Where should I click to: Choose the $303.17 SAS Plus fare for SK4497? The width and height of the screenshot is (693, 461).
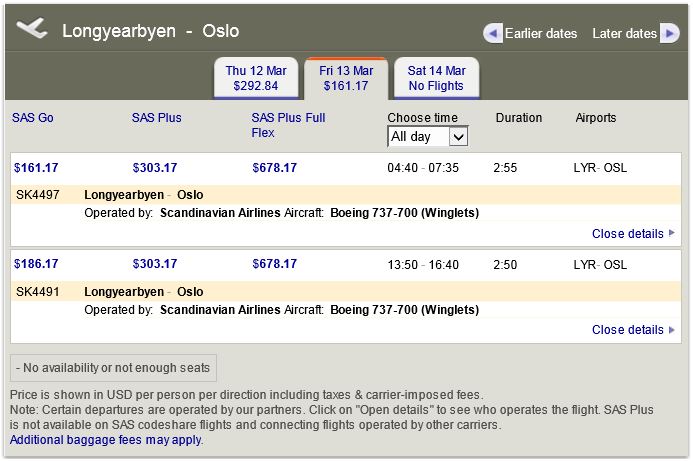click(155, 168)
